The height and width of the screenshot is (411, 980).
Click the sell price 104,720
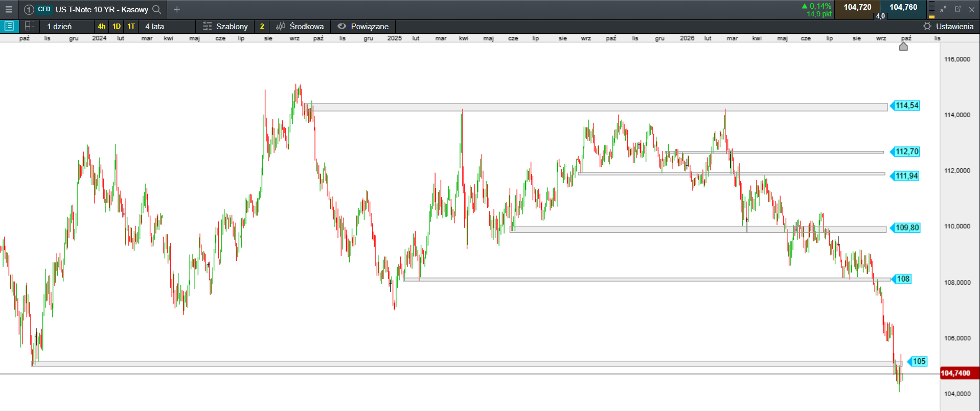[857, 7]
